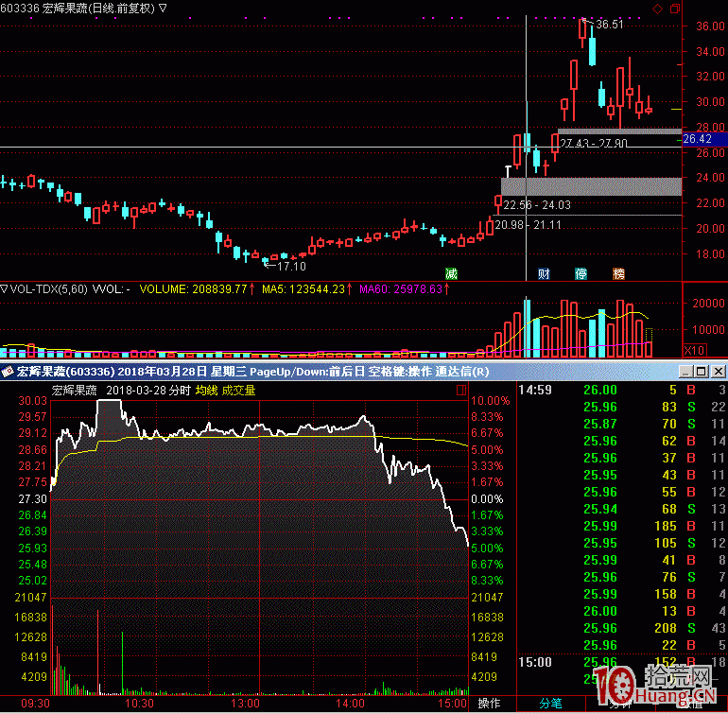Maximize the intraday popup window

click(x=702, y=371)
